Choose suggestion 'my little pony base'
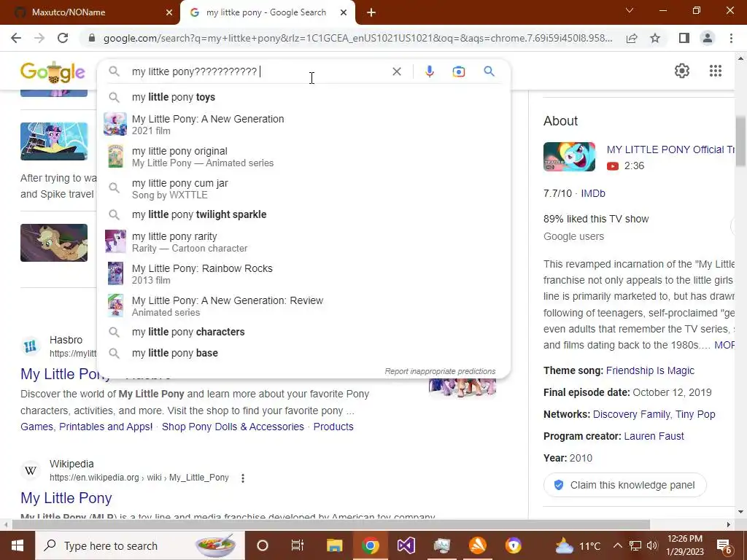747x560 pixels. [303, 353]
